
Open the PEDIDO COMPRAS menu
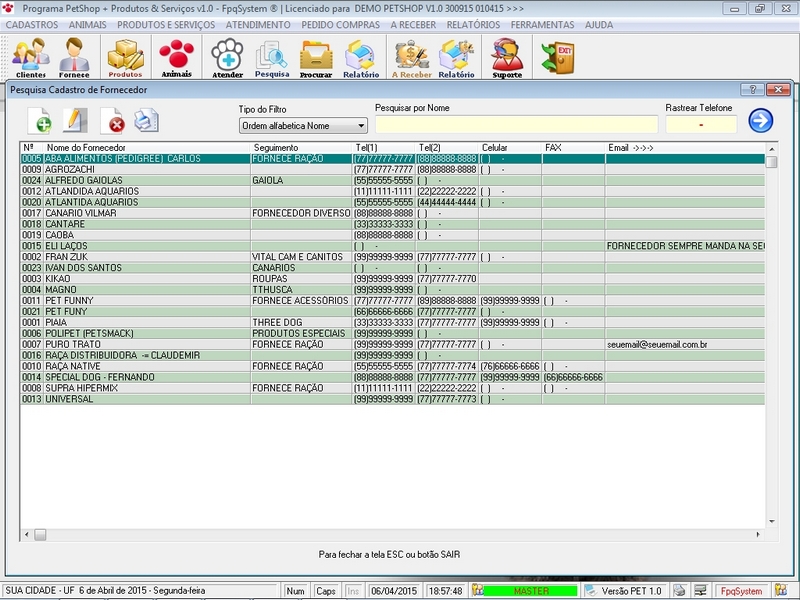(340, 25)
